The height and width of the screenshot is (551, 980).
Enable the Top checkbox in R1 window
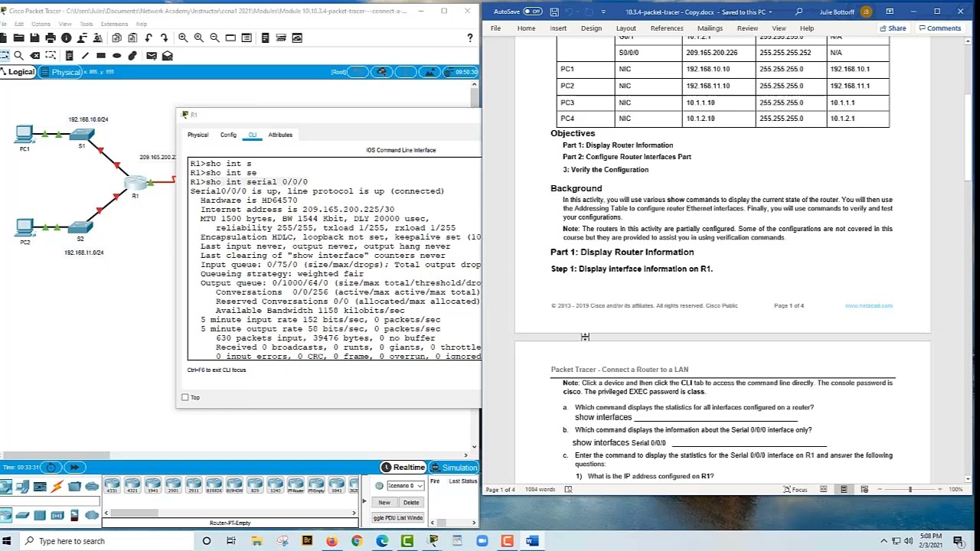(185, 397)
